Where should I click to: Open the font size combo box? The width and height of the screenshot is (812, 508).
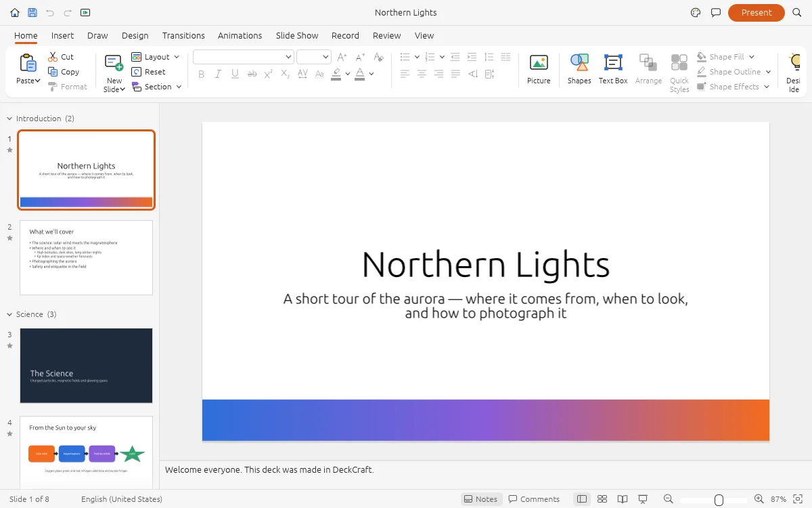313,57
